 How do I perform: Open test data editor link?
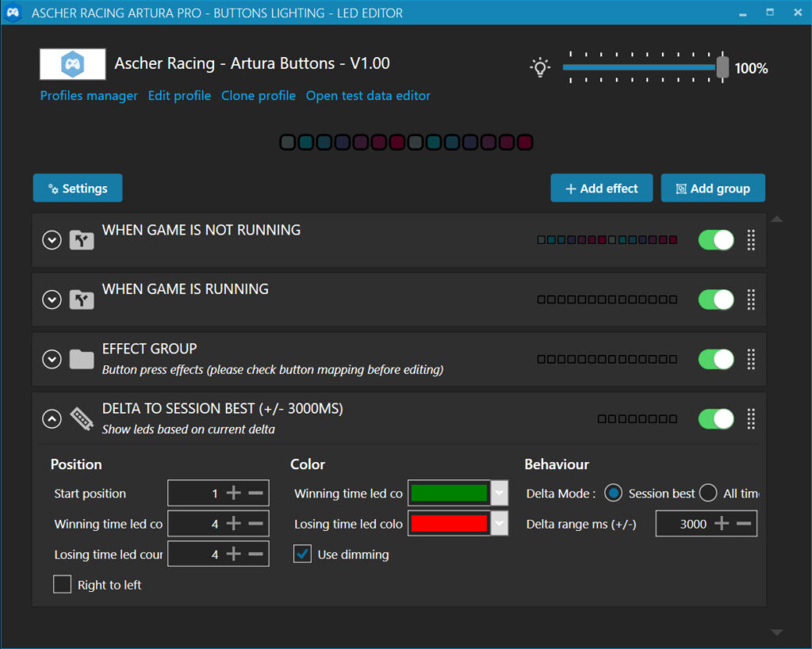tap(368, 96)
